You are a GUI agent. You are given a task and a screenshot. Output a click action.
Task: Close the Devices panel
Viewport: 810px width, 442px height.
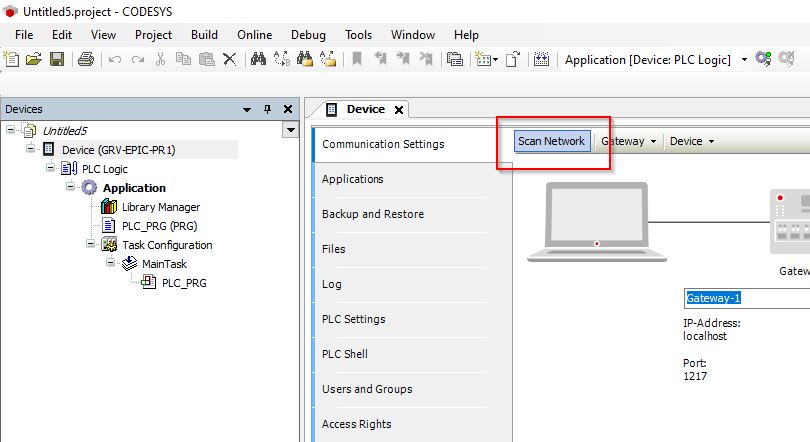pyautogui.click(x=288, y=109)
